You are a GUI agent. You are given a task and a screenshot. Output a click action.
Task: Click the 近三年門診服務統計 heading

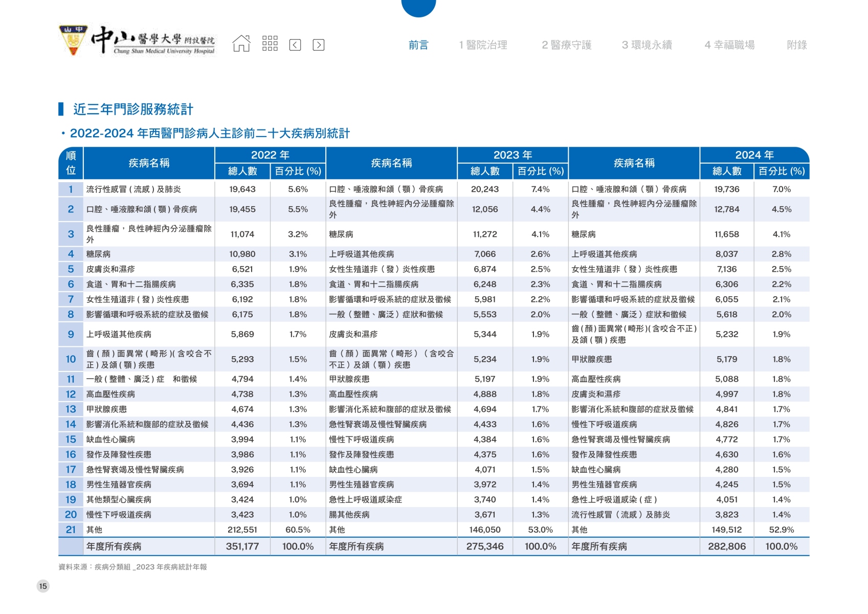click(133, 109)
